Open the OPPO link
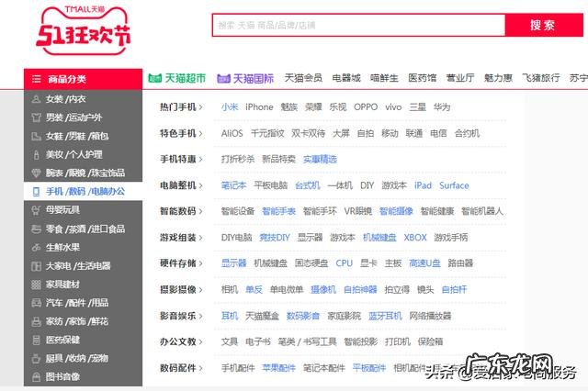The height and width of the screenshot is (391, 588). [366, 107]
